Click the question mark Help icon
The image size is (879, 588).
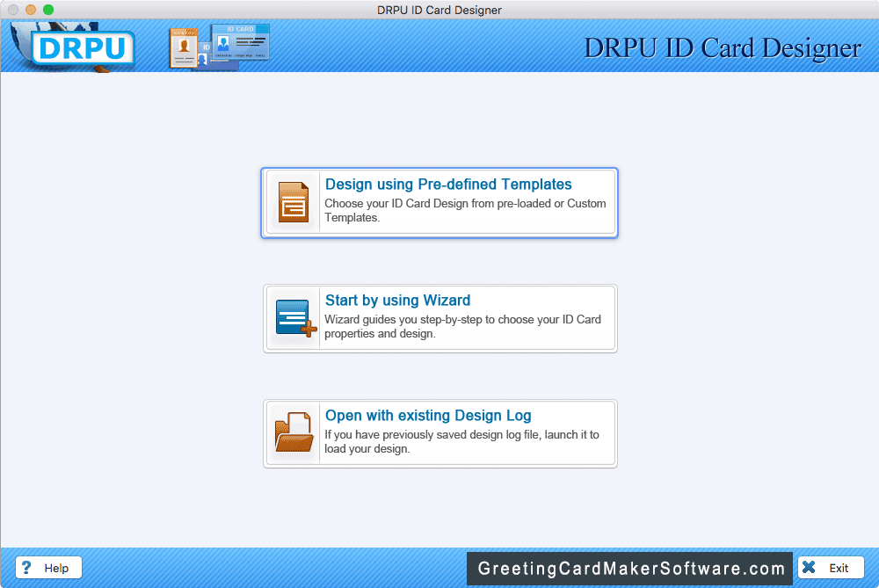25,567
